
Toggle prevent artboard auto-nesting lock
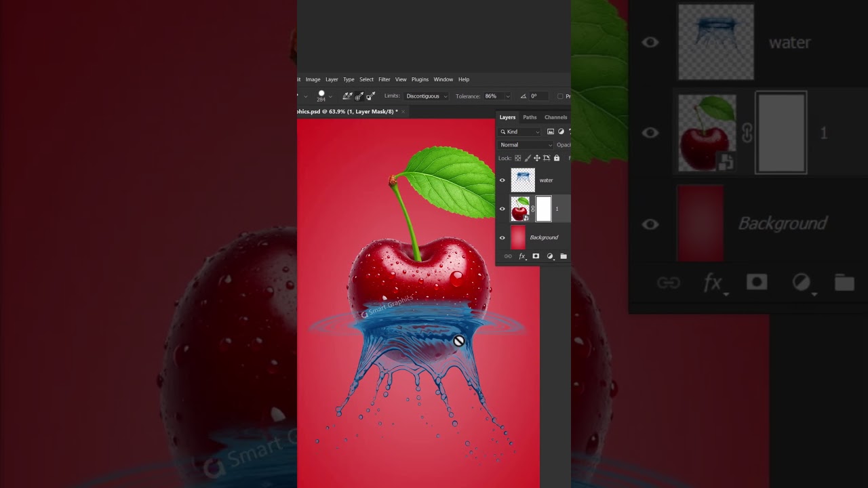click(547, 158)
